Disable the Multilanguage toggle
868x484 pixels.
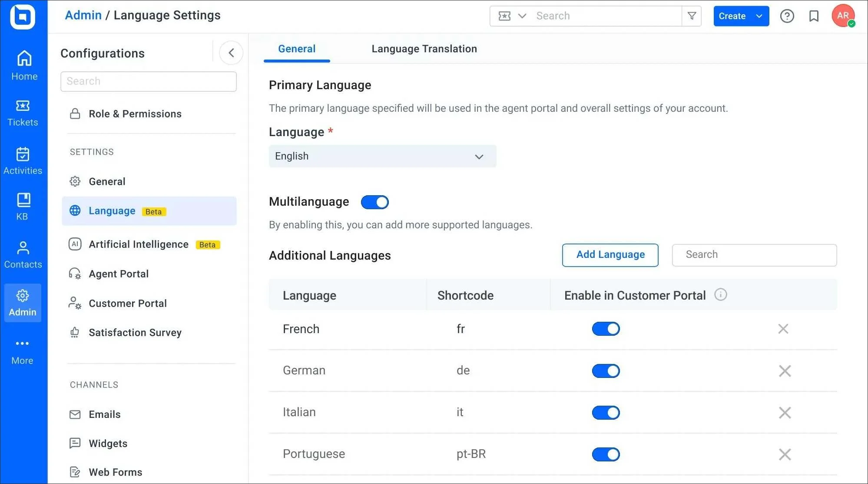pos(374,202)
